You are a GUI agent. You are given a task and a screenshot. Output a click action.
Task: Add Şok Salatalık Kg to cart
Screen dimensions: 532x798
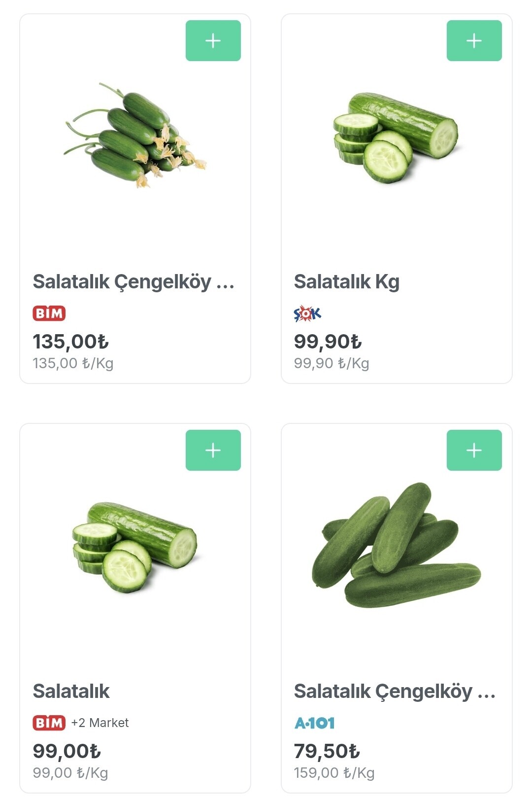click(x=474, y=40)
